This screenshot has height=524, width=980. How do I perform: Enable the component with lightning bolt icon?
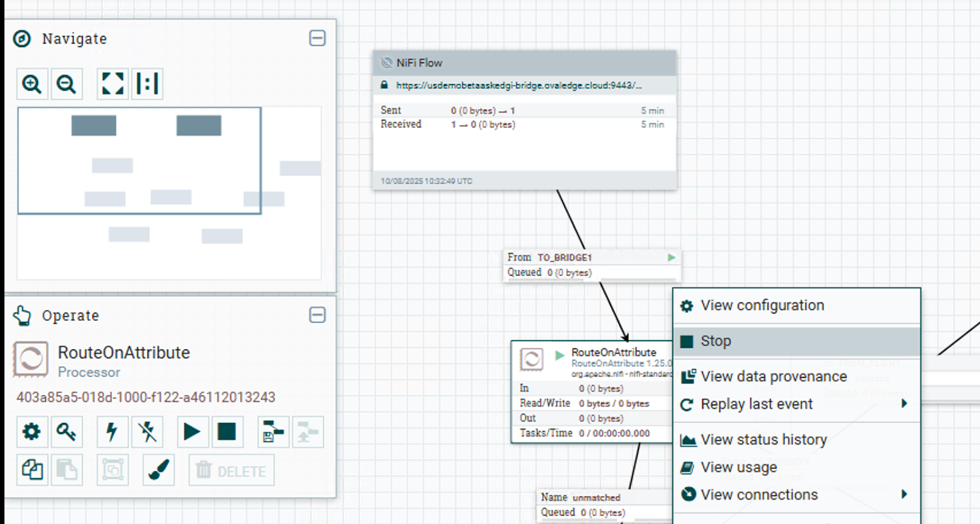112,432
